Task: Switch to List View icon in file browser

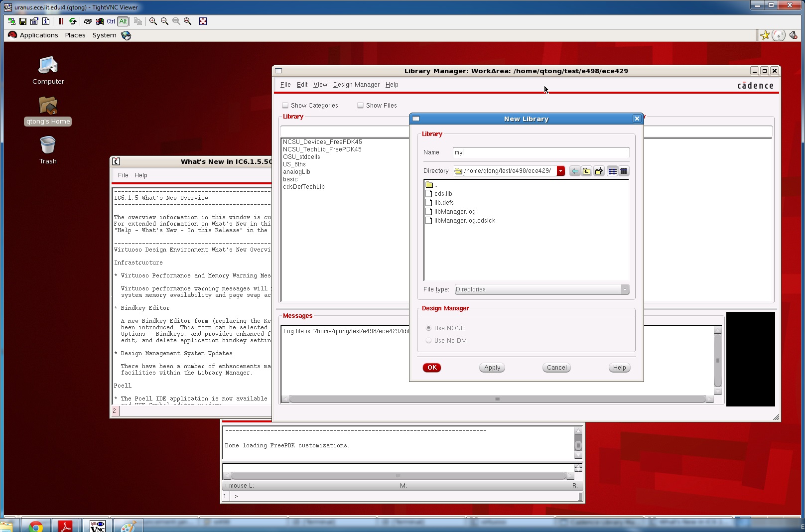Action: [x=613, y=171]
